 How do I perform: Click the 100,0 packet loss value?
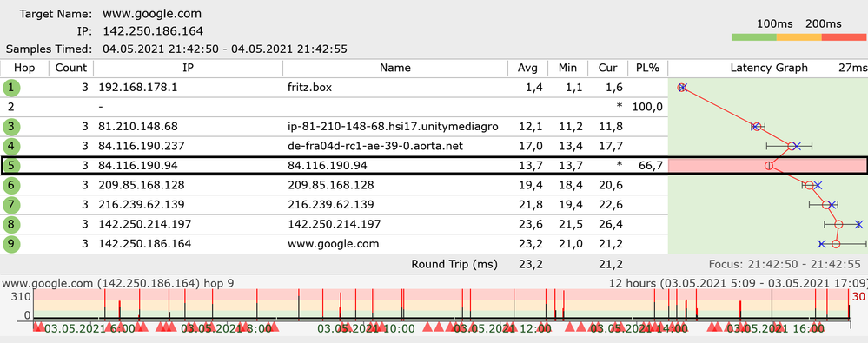click(647, 107)
